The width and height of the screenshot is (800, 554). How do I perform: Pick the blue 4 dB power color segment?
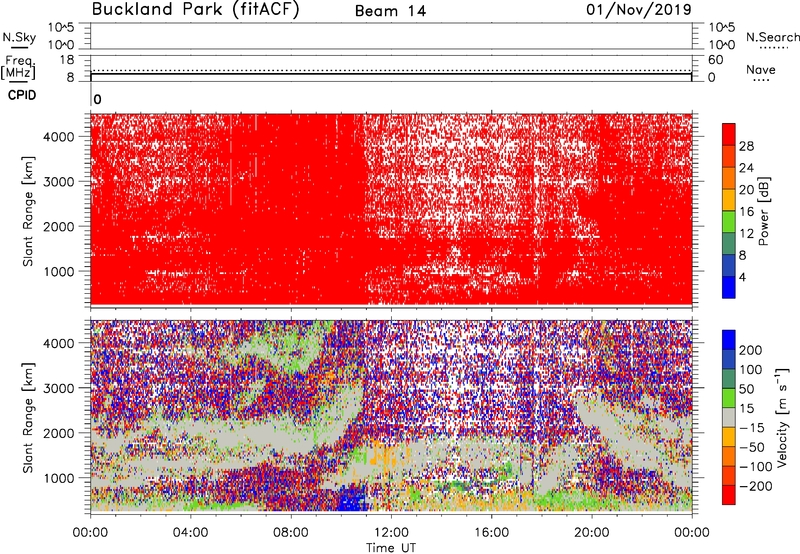[x=729, y=287]
